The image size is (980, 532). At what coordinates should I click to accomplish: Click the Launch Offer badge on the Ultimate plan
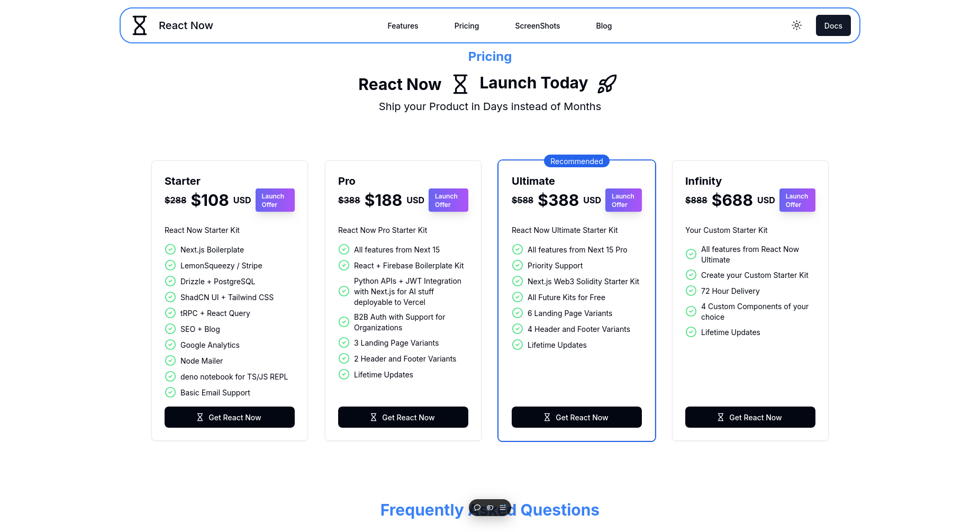click(623, 200)
